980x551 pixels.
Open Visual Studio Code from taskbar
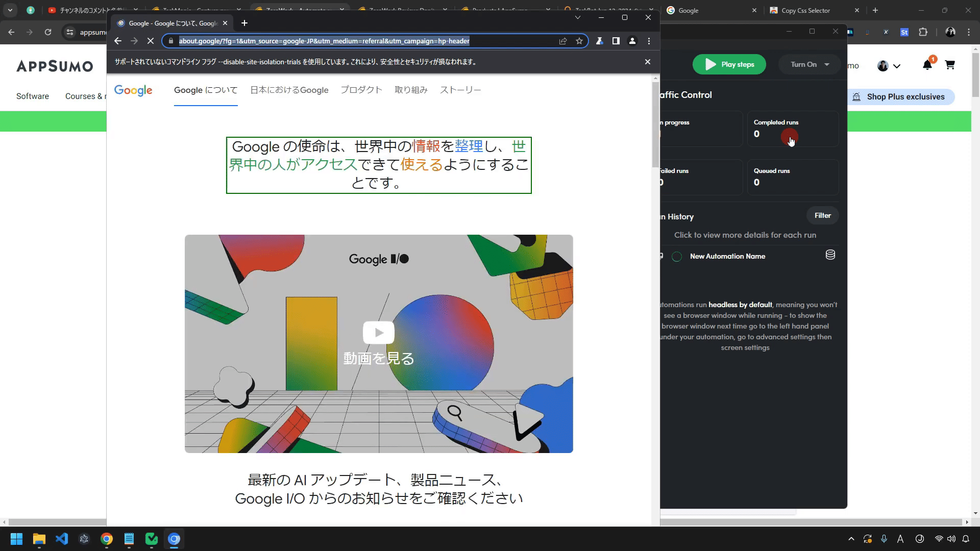point(62,539)
